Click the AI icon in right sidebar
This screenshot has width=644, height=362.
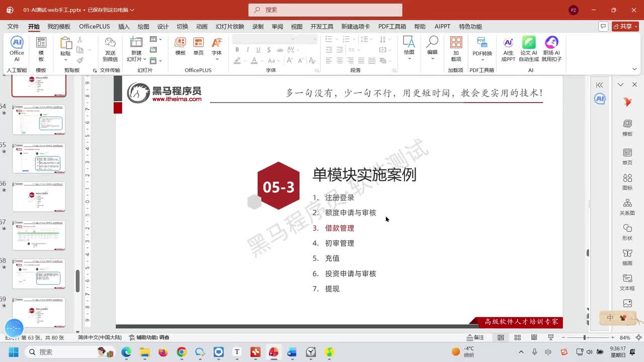[x=600, y=99]
